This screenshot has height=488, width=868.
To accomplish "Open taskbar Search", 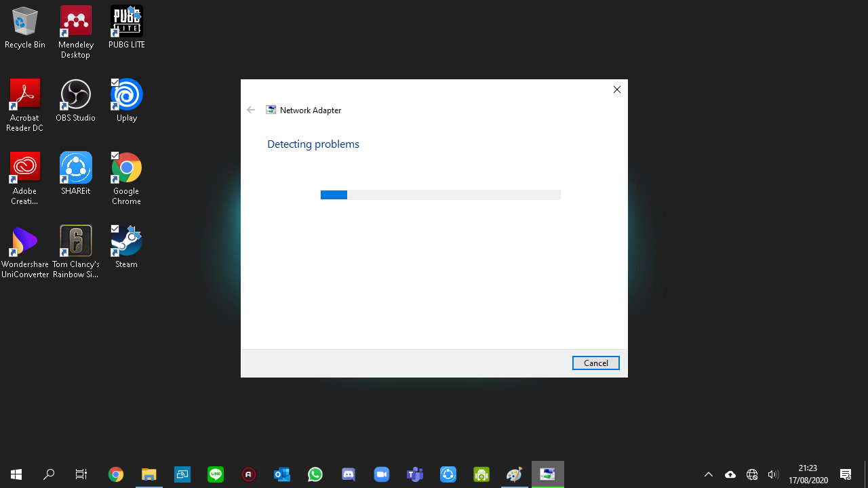I will click(x=49, y=474).
